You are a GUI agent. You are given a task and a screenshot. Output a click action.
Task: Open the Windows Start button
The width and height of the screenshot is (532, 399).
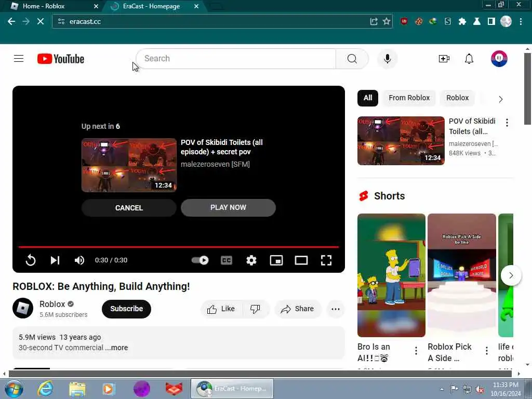[x=14, y=389]
